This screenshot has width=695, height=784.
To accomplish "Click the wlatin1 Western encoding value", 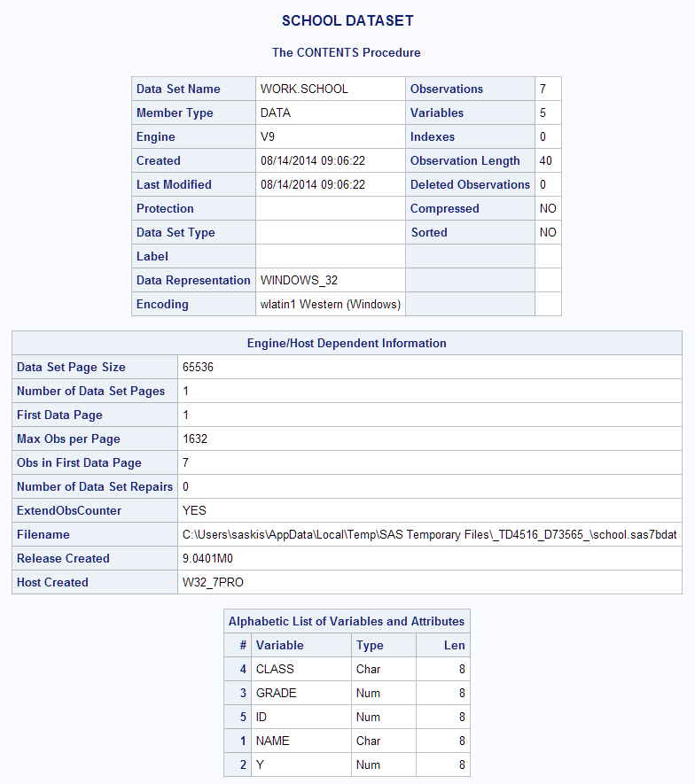I will pos(330,304).
